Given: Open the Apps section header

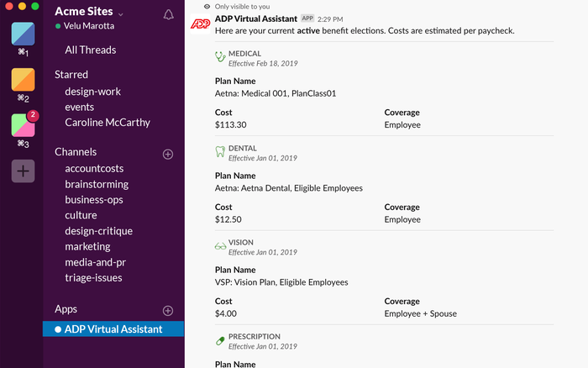Looking at the screenshot, I should 66,309.
